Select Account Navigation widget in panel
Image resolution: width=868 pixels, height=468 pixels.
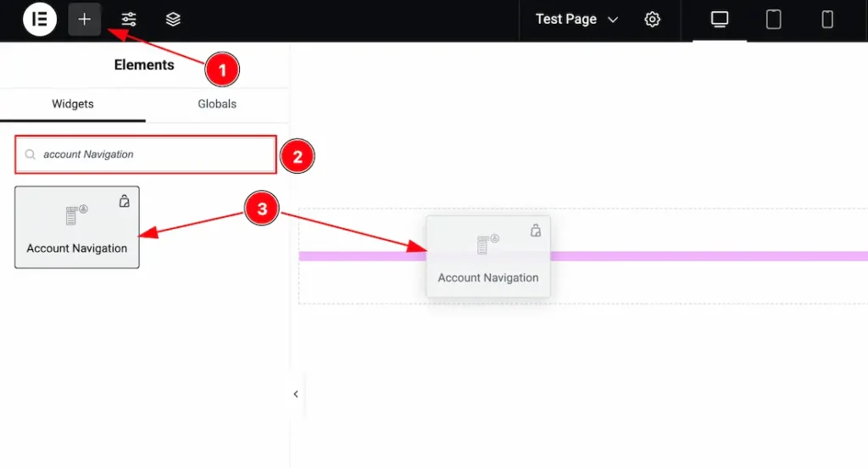77,227
